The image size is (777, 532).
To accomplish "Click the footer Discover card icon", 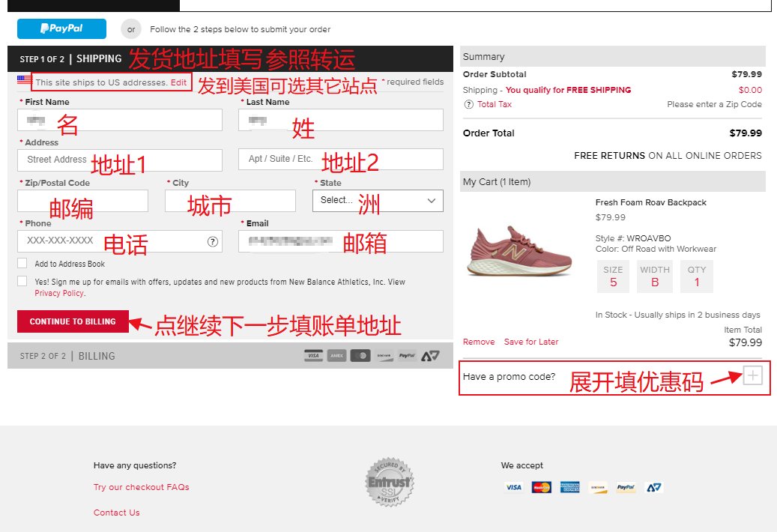I will pos(598,488).
